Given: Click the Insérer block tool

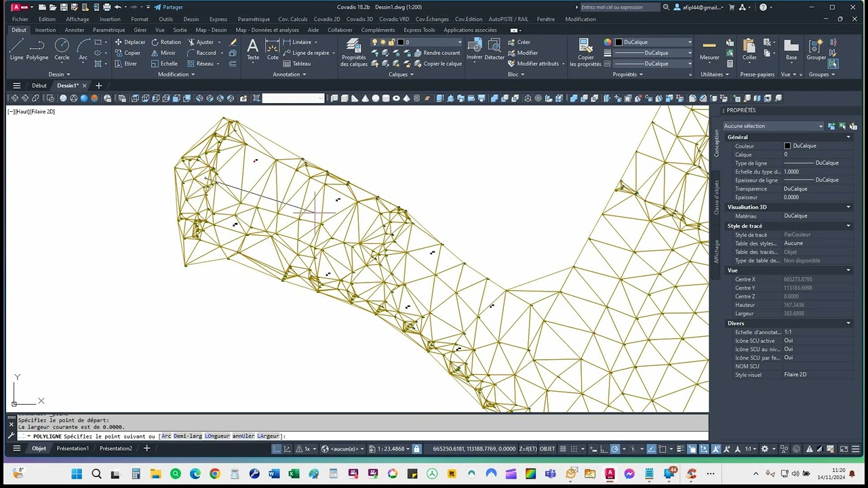Looking at the screenshot, I should [x=475, y=49].
